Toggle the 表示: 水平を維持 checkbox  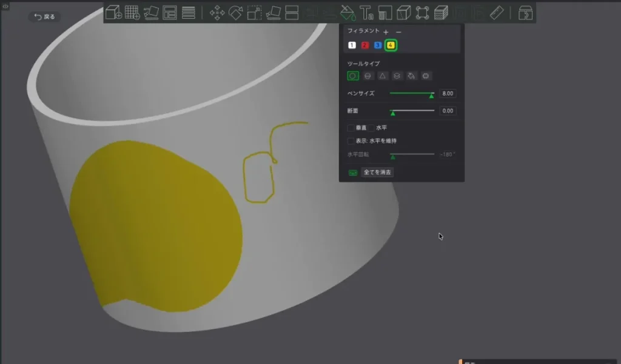coord(351,141)
